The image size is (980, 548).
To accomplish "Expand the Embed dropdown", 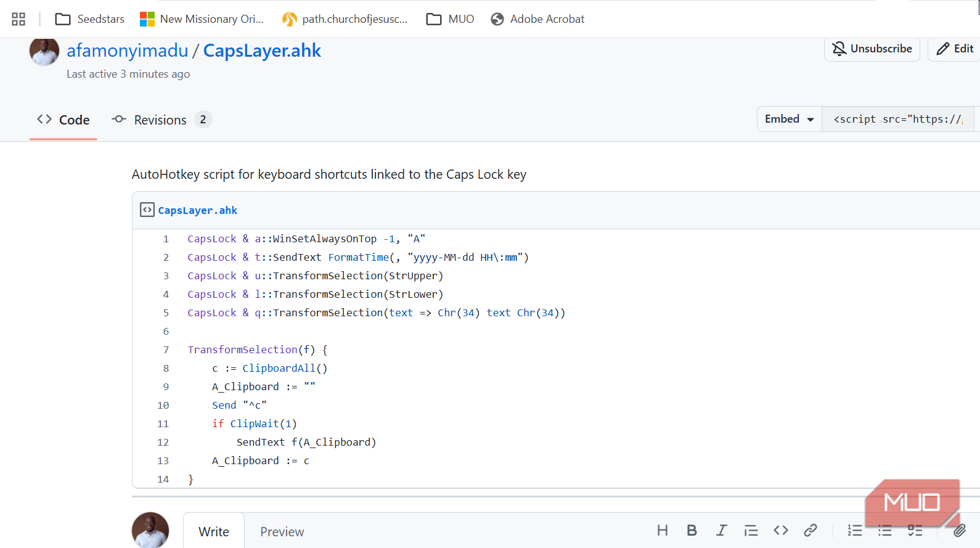I will coord(790,119).
